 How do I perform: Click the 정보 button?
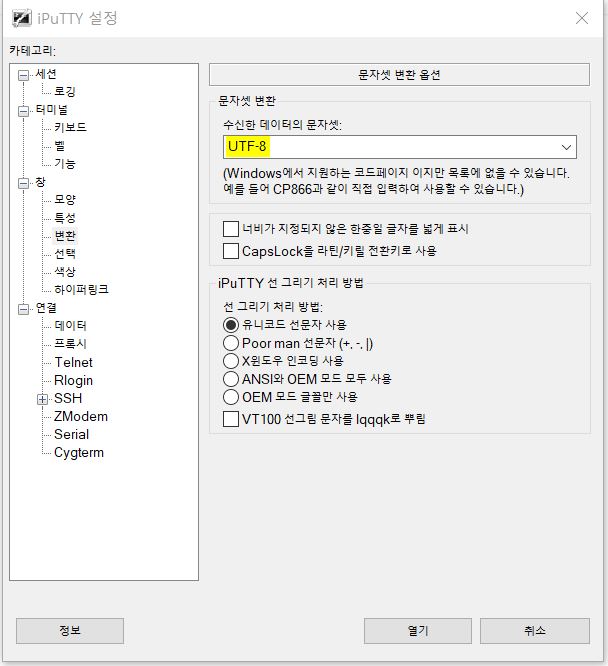(70, 631)
